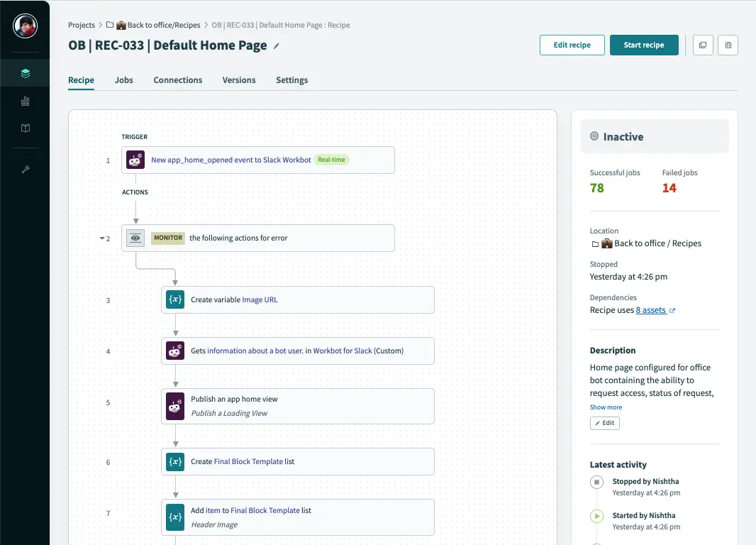This screenshot has height=545, width=756.
Task: Click the Failed jobs count 14
Action: [x=669, y=188]
